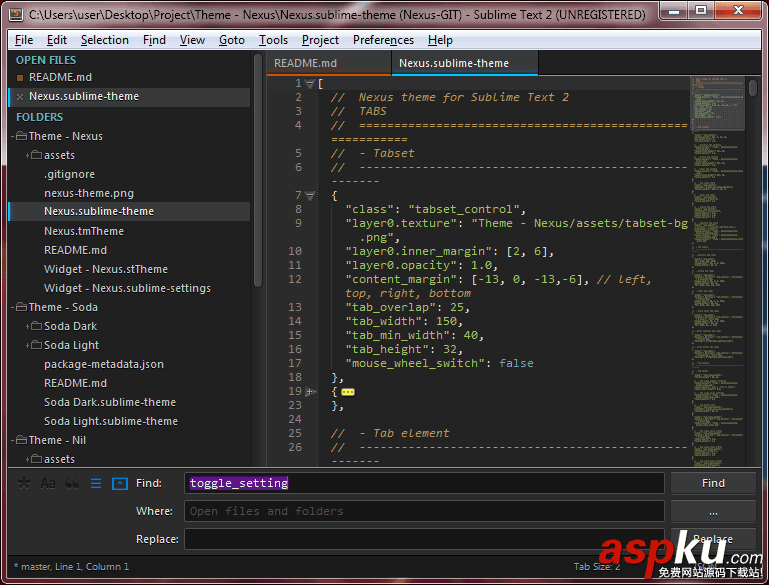769x585 pixels.
Task: Open the Project menu
Action: (320, 40)
